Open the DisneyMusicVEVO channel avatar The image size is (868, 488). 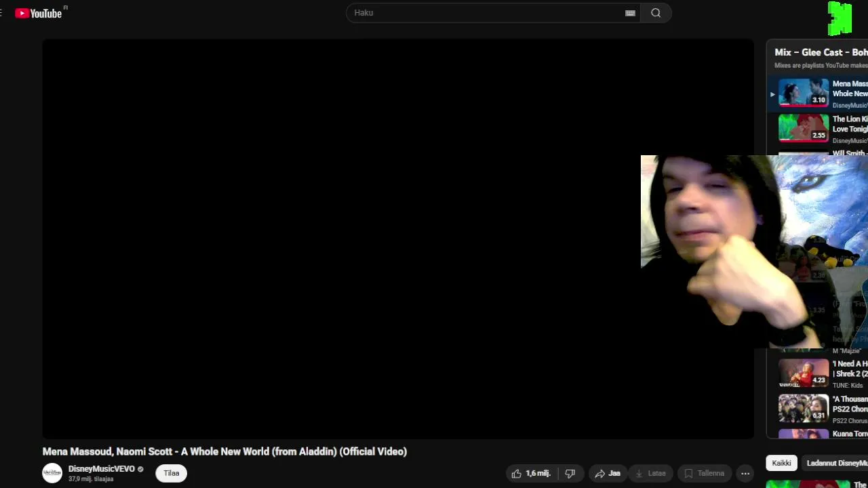(x=52, y=473)
